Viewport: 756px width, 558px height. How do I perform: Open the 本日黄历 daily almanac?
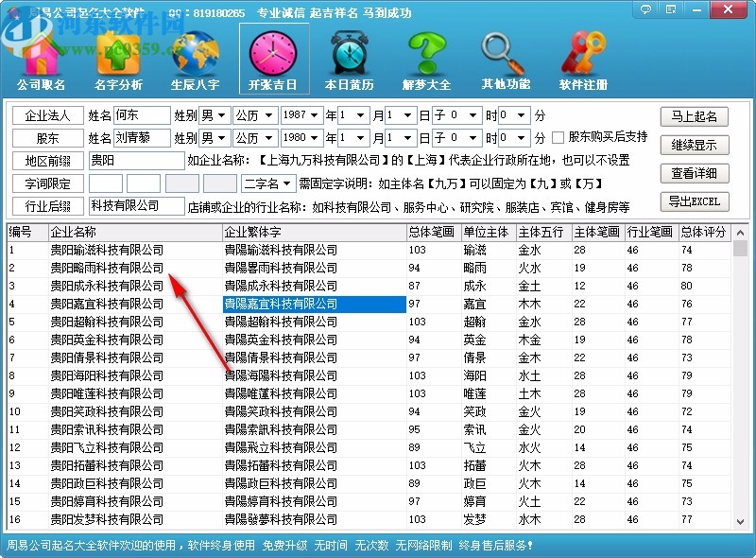point(349,57)
